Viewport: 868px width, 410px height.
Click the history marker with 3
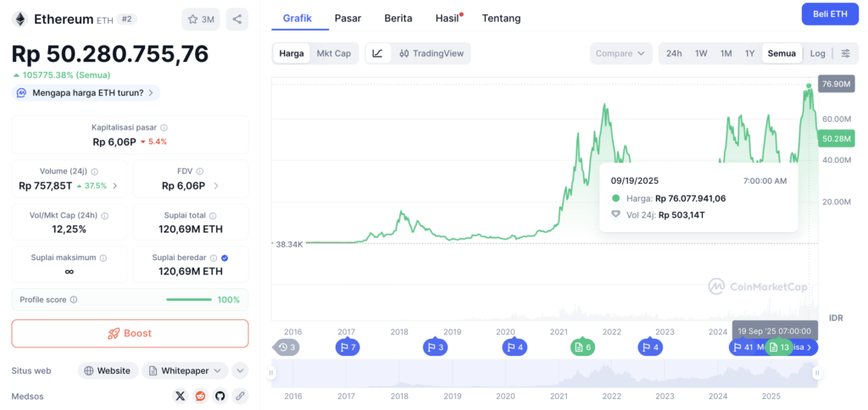click(287, 347)
